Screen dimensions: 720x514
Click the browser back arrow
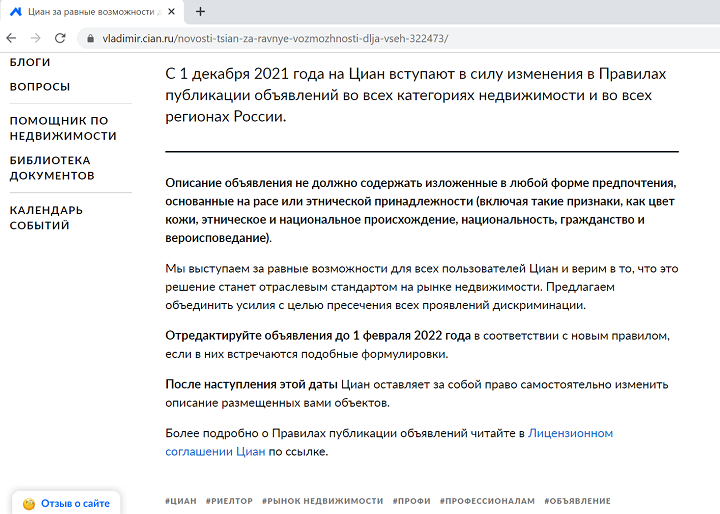pyautogui.click(x=11, y=38)
